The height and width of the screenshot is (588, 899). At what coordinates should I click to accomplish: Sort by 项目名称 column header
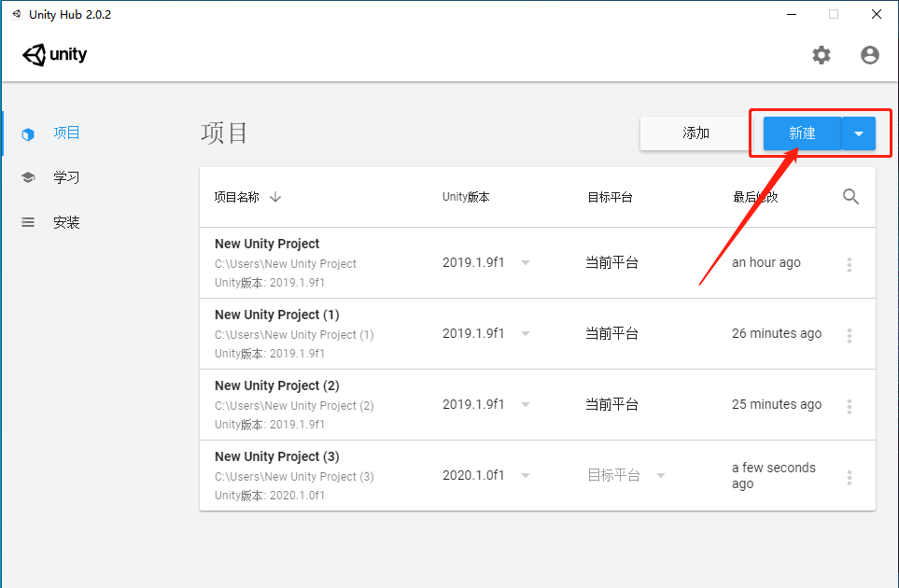pyautogui.click(x=237, y=197)
